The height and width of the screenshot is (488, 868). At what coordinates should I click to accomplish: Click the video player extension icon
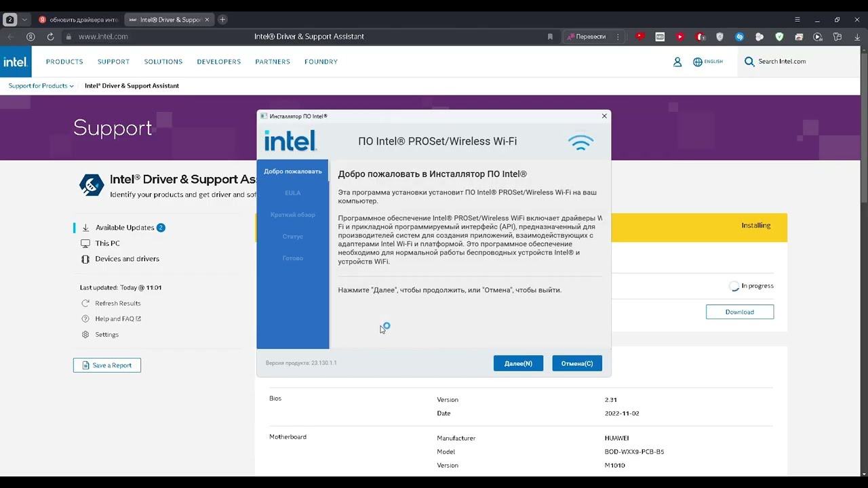pyautogui.click(x=818, y=37)
